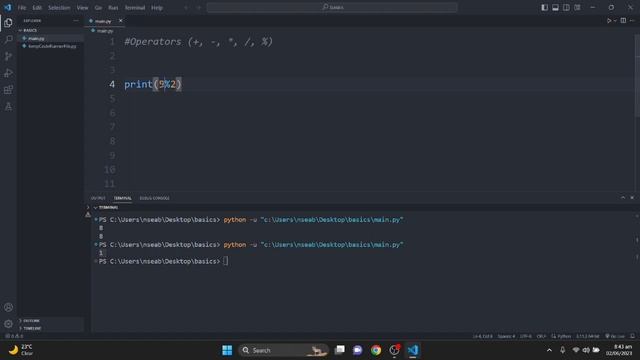This screenshot has height=360, width=640.
Task: Click the VS Code logo in title bar
Action: 8,7
